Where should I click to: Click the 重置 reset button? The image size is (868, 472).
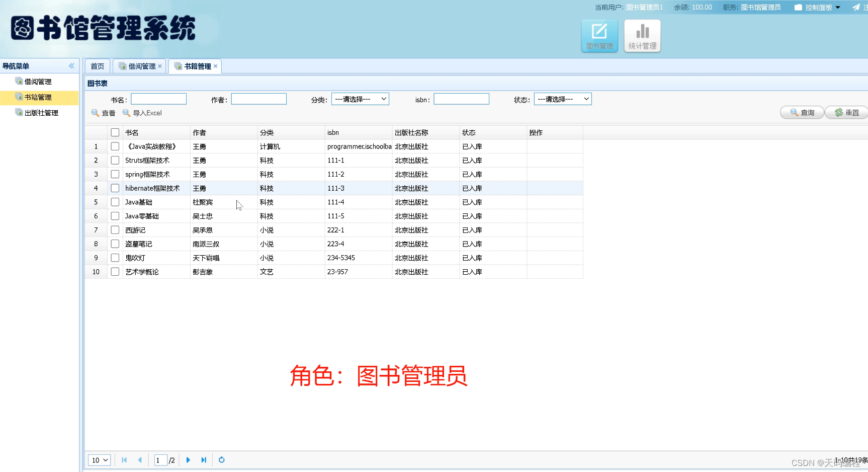point(847,113)
